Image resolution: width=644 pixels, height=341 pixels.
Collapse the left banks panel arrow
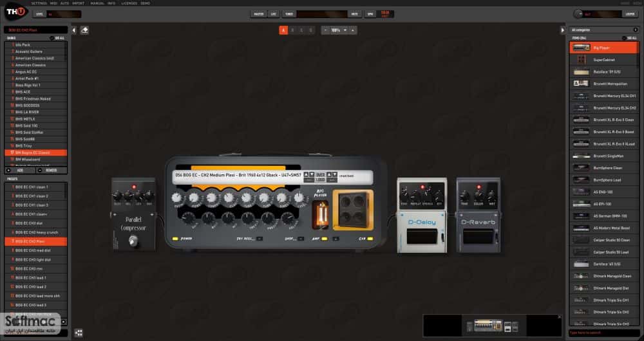pyautogui.click(x=74, y=30)
